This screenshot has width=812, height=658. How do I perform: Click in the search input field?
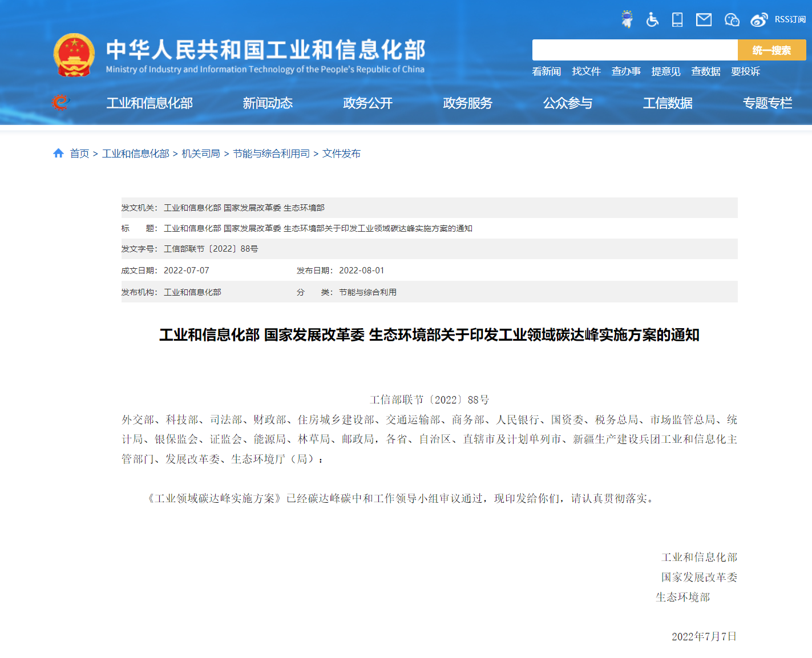click(x=635, y=50)
